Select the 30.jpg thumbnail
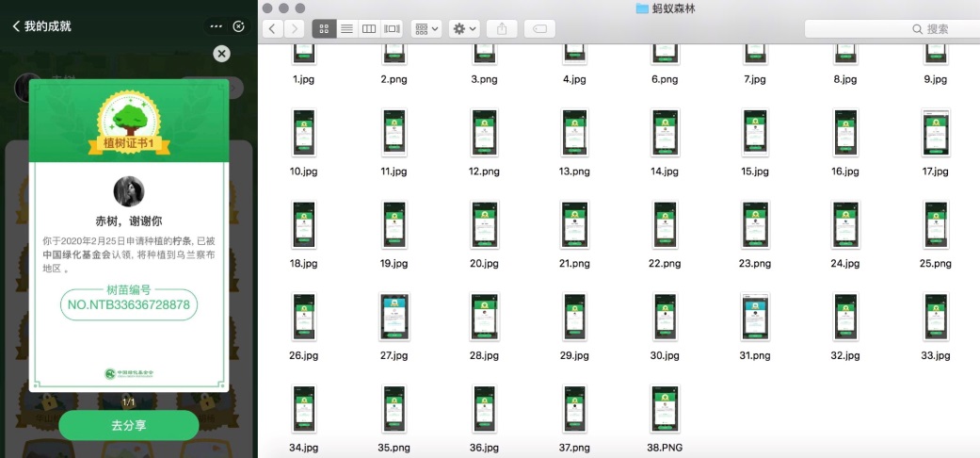 pos(665,317)
